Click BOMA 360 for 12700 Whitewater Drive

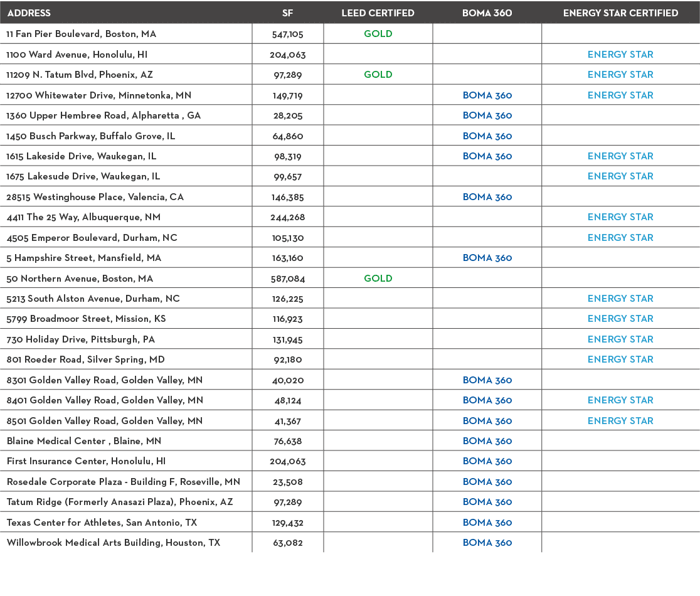(x=487, y=95)
